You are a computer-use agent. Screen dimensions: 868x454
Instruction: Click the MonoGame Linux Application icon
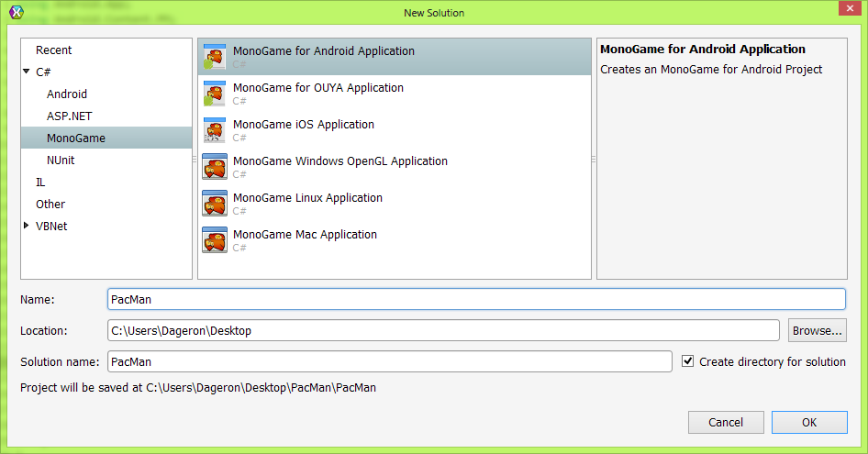pos(215,204)
